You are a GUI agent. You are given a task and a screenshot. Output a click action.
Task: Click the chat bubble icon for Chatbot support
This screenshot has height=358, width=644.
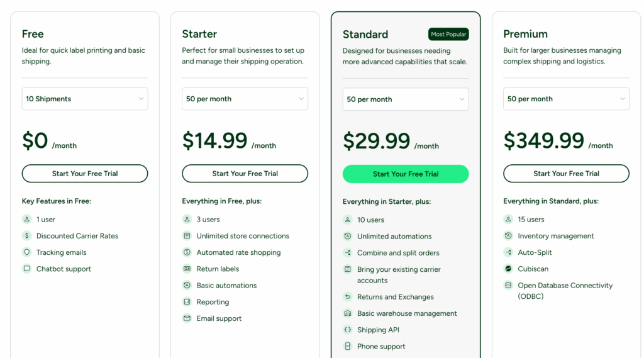(x=26, y=269)
